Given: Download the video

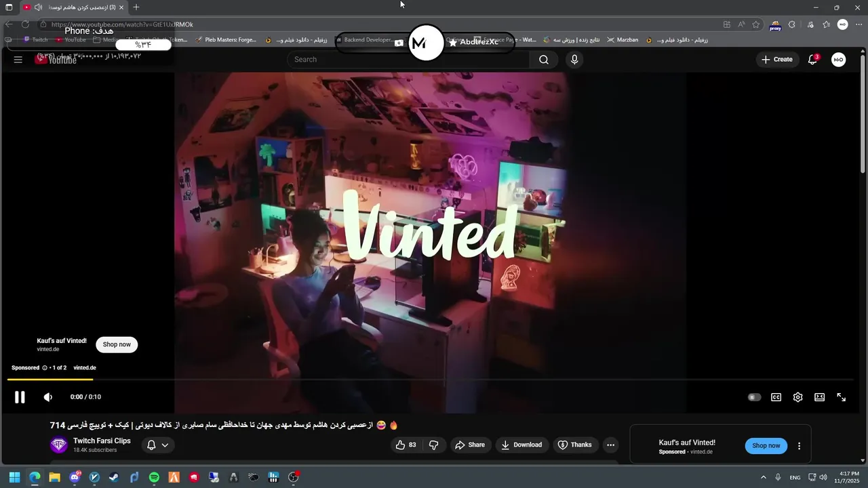Looking at the screenshot, I should [x=521, y=445].
